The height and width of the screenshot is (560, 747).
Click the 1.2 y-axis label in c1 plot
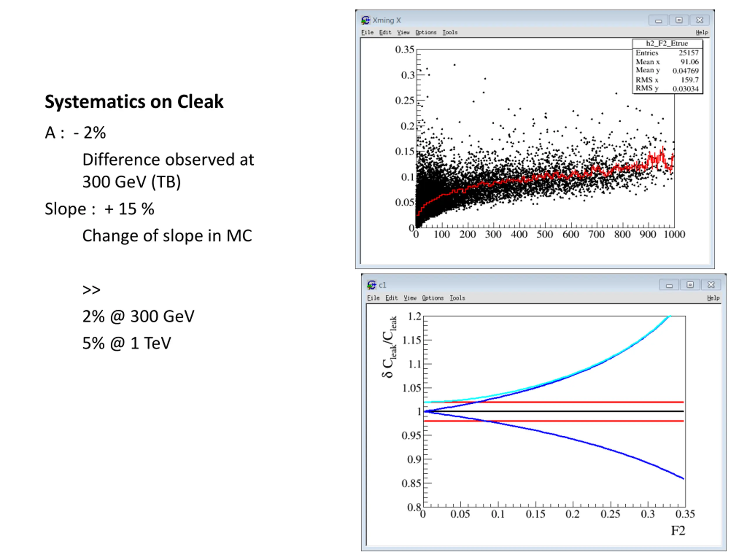coord(414,317)
